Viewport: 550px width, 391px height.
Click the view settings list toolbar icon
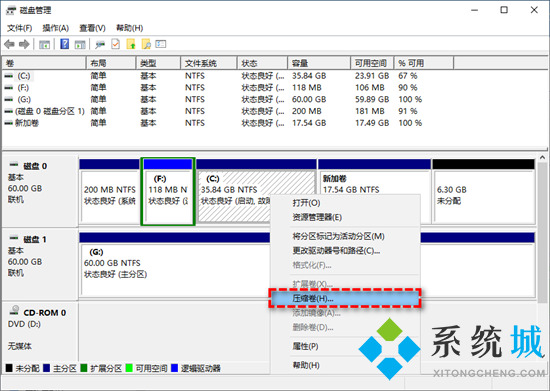point(161,44)
